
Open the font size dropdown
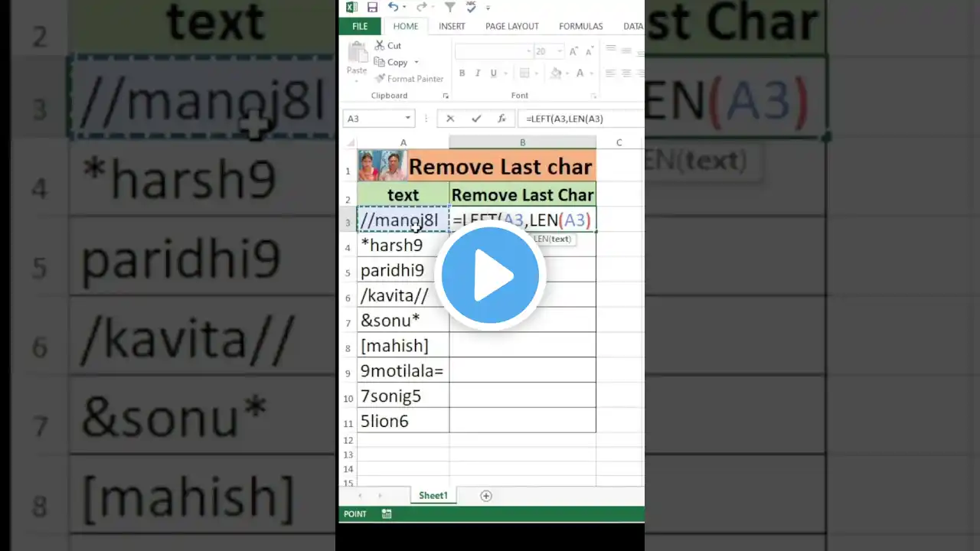560,51
